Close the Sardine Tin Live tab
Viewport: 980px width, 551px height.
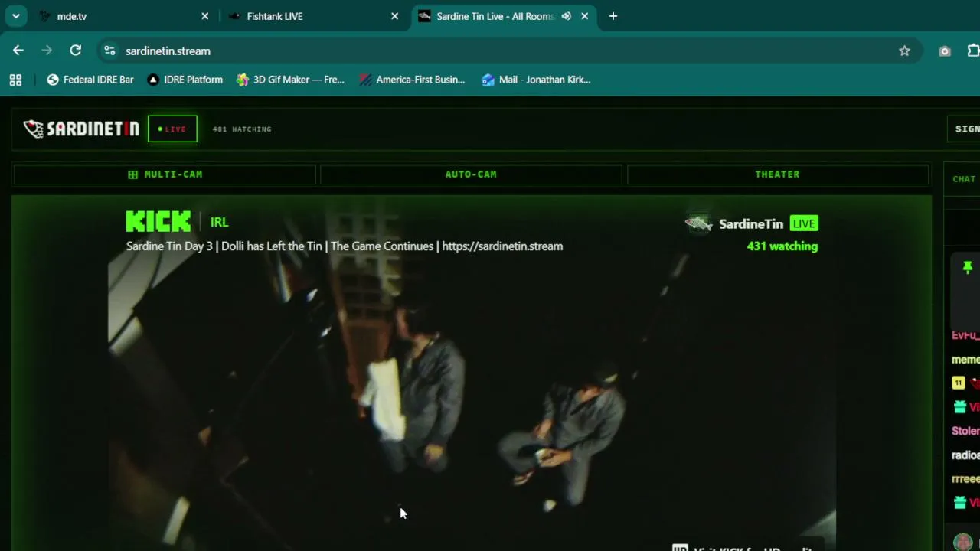click(584, 16)
